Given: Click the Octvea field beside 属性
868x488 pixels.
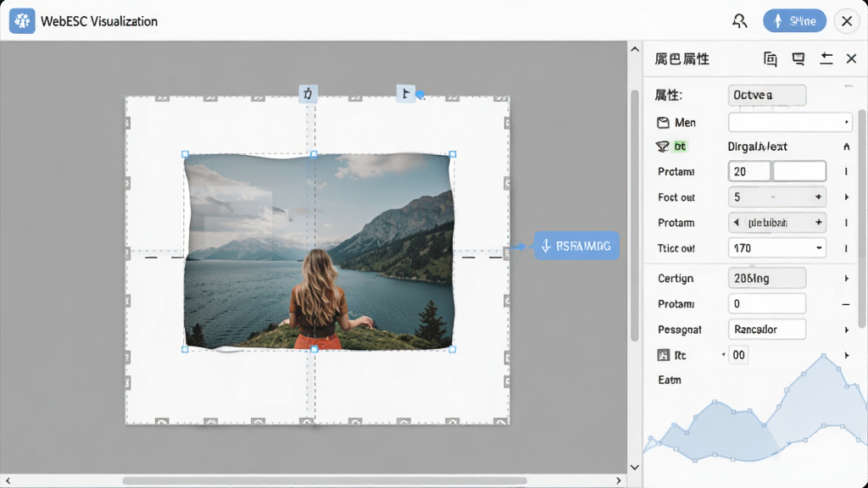Looking at the screenshot, I should coord(766,95).
